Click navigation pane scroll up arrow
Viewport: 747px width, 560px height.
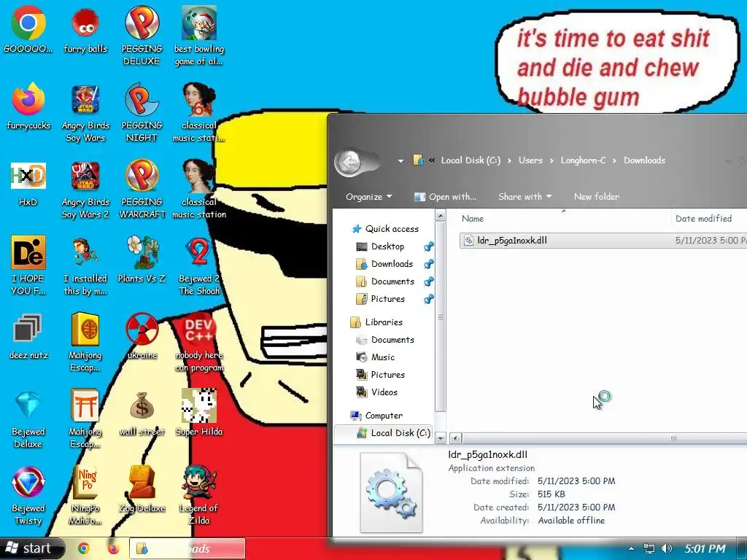point(441,216)
